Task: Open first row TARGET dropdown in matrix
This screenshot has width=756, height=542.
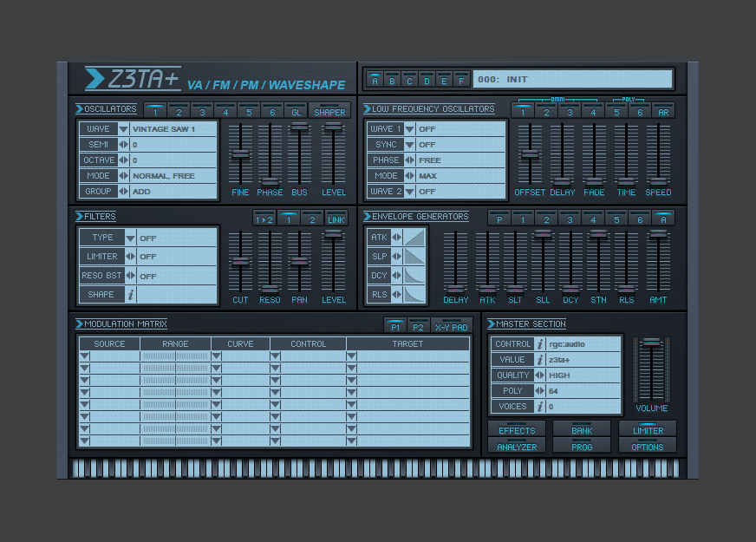Action: [351, 356]
